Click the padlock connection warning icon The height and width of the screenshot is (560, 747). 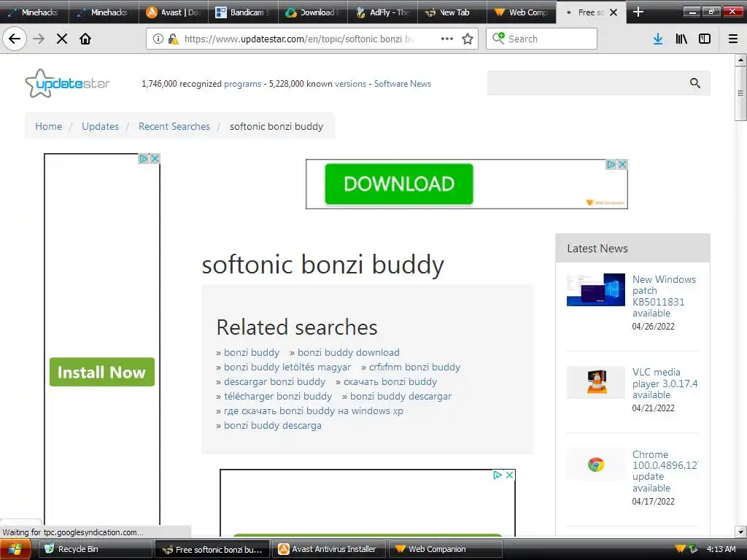(x=173, y=39)
